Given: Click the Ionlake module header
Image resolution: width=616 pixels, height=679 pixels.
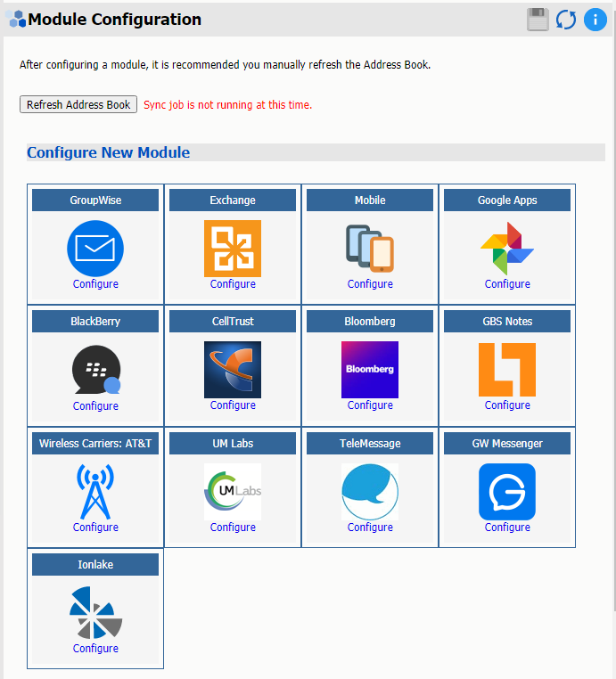Looking at the screenshot, I should point(95,565).
